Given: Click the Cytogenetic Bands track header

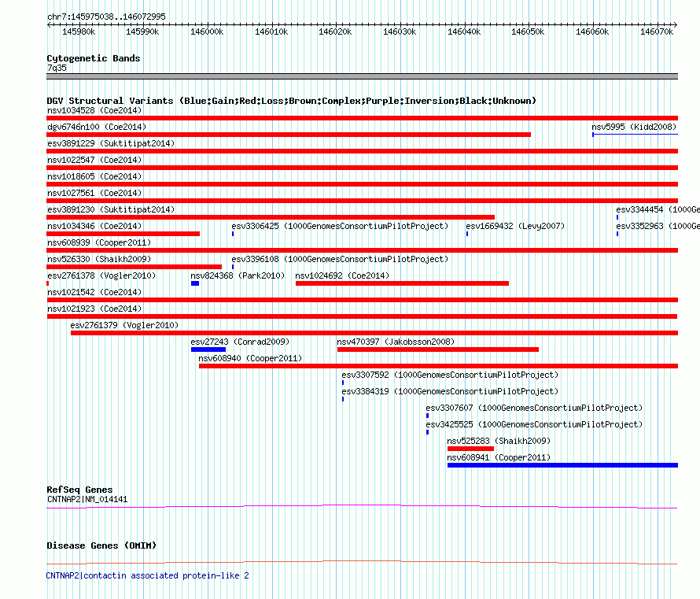Looking at the screenshot, I should click(x=94, y=58).
